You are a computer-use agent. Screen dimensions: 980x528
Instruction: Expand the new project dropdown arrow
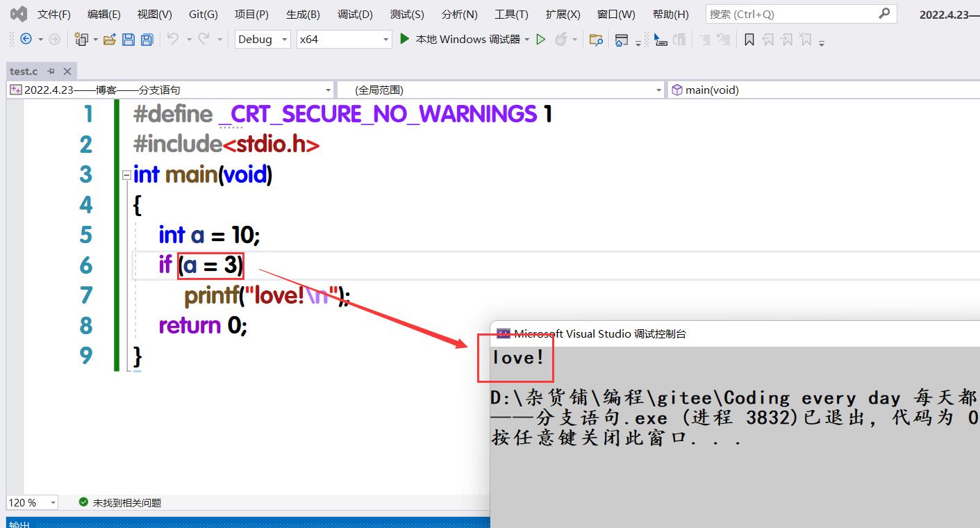95,40
